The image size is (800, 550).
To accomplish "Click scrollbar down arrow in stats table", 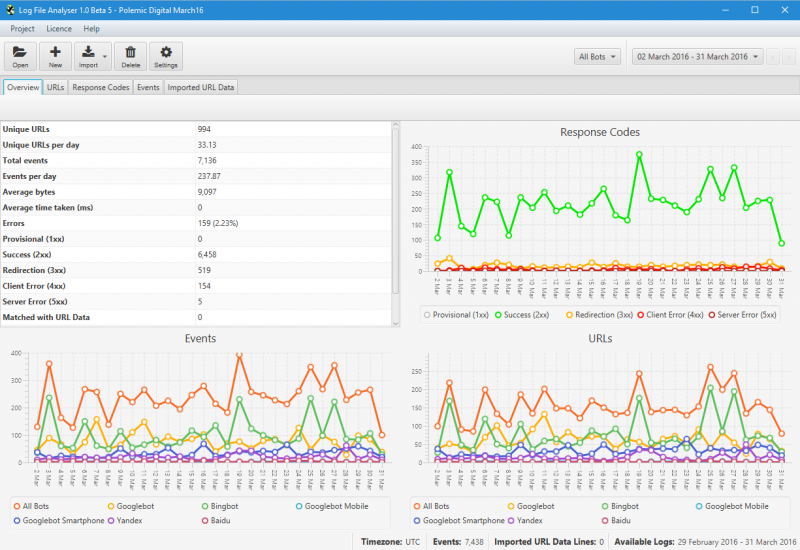I will coord(395,323).
